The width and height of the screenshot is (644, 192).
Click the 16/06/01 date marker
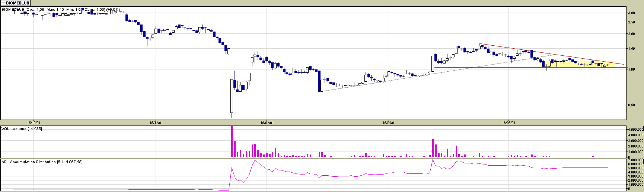508,123
